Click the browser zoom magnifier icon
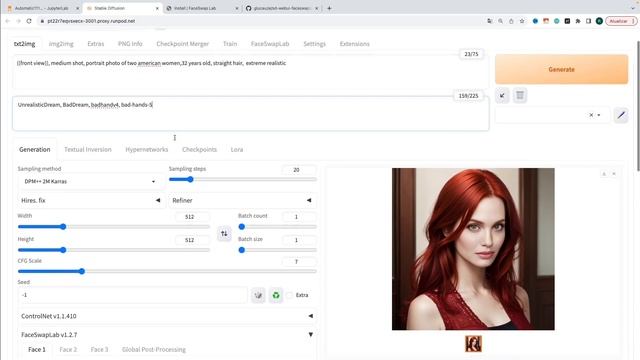This screenshot has width=640, height=360. tap(500, 21)
